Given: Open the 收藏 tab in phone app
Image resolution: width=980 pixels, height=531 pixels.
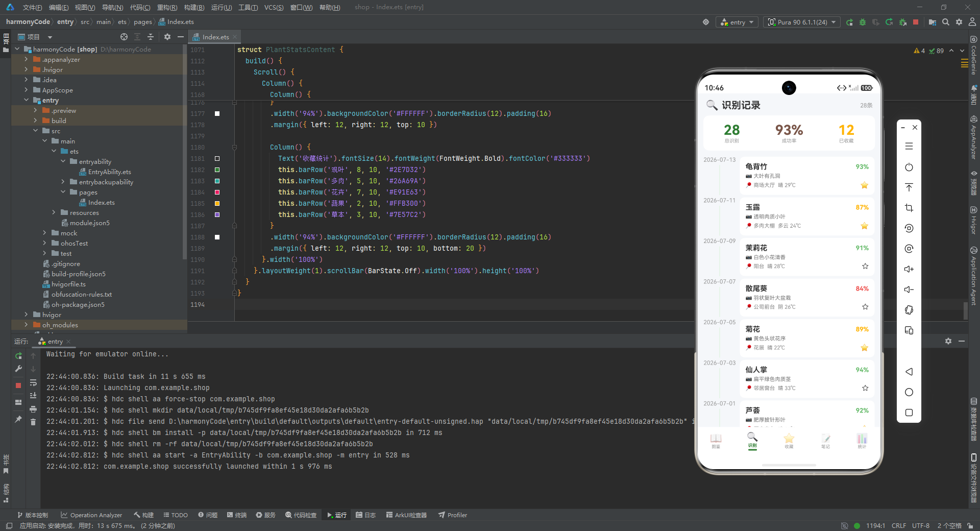Looking at the screenshot, I should coord(789,441).
